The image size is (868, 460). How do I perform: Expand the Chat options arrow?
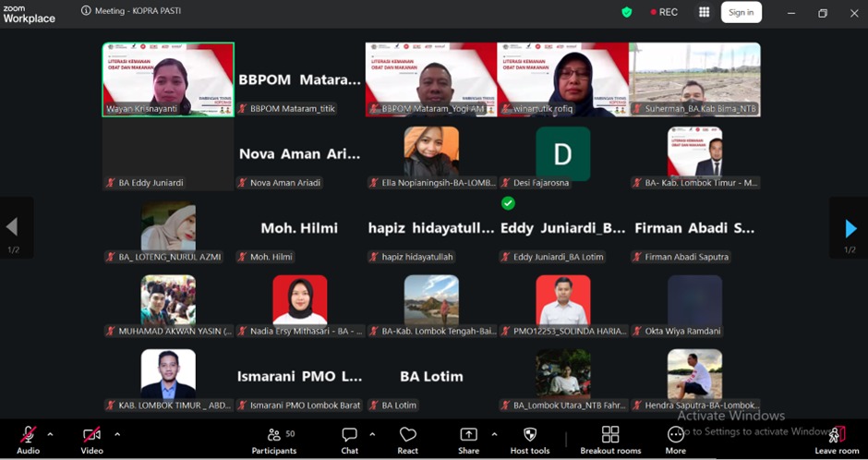tap(372, 434)
